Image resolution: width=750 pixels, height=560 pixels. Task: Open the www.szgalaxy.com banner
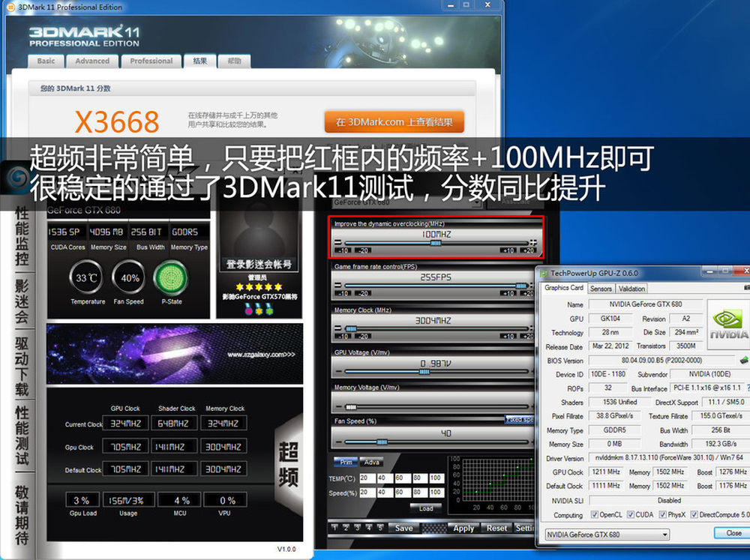(x=175, y=354)
